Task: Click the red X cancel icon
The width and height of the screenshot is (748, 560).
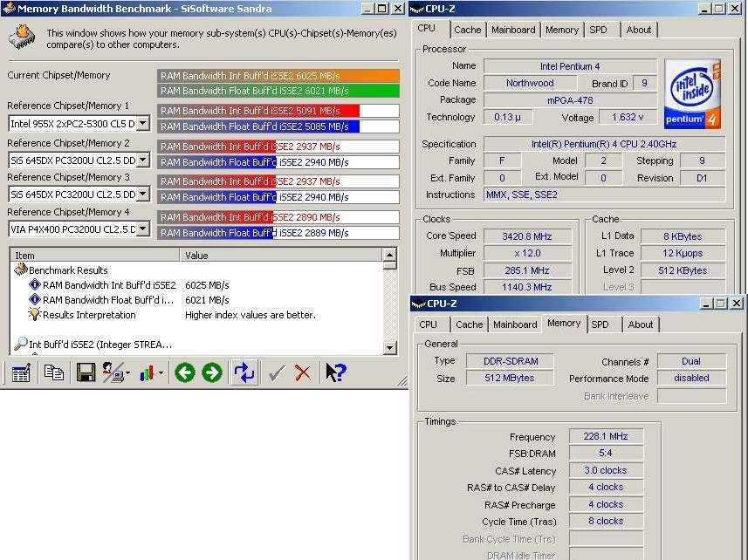Action: pos(303,372)
